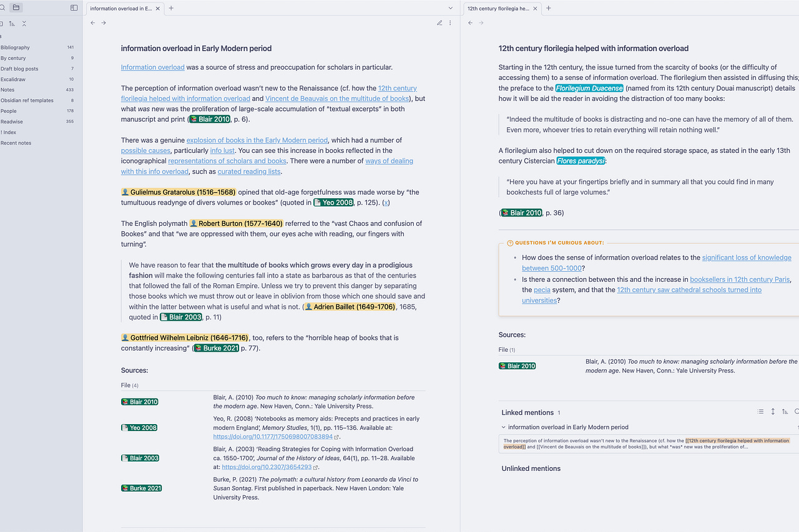Image resolution: width=799 pixels, height=532 pixels.
Task: Navigate back in the left note pane
Action: click(x=92, y=23)
